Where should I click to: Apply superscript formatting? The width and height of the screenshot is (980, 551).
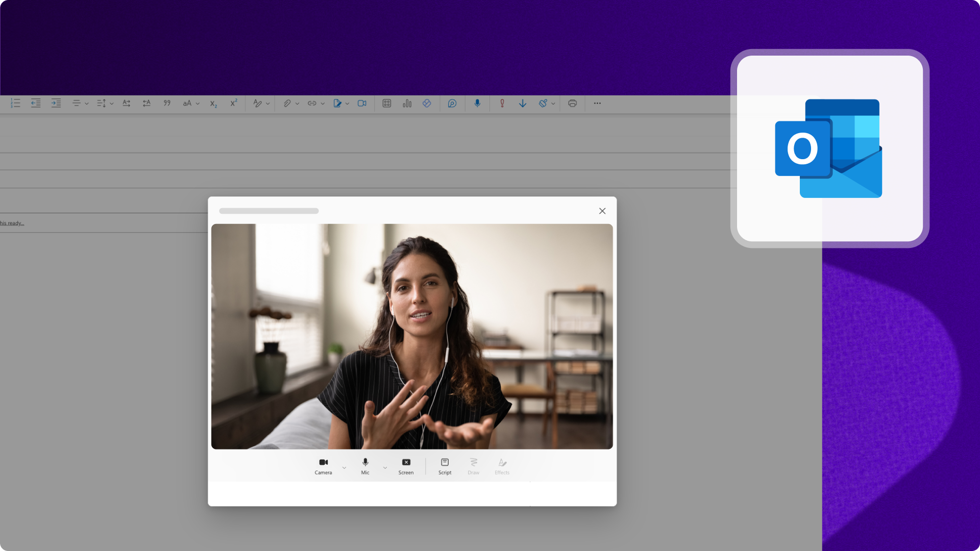click(234, 104)
